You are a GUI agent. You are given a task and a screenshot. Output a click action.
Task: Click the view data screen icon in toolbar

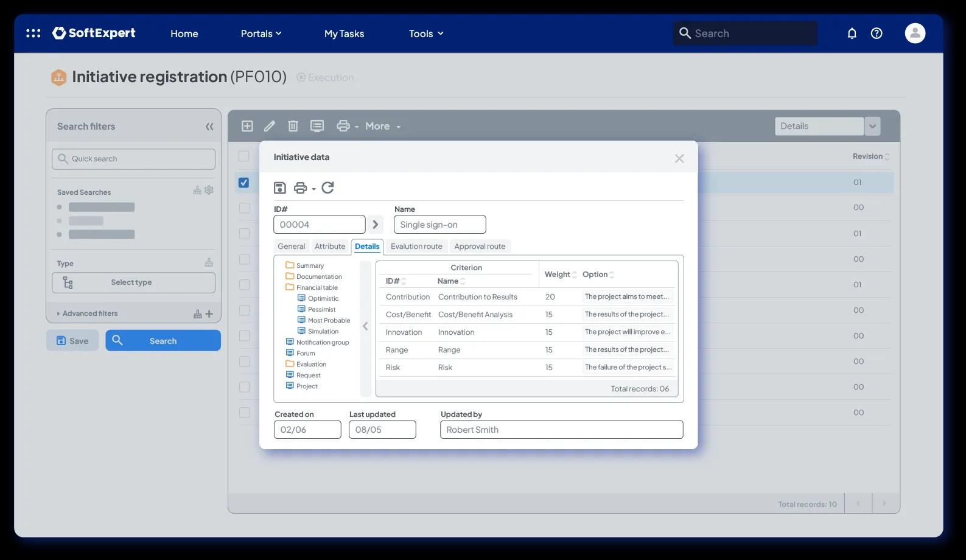[317, 126]
